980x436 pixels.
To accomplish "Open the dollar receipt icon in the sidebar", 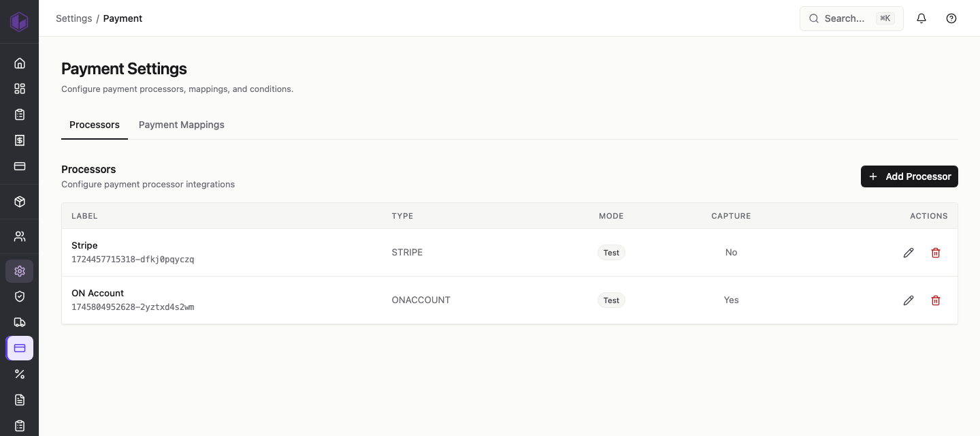I will tap(20, 140).
